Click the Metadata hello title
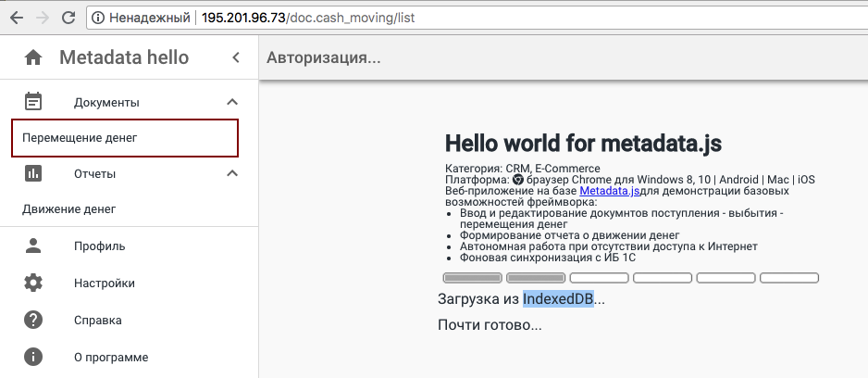Viewport: 868px width, 378px height. (x=124, y=57)
